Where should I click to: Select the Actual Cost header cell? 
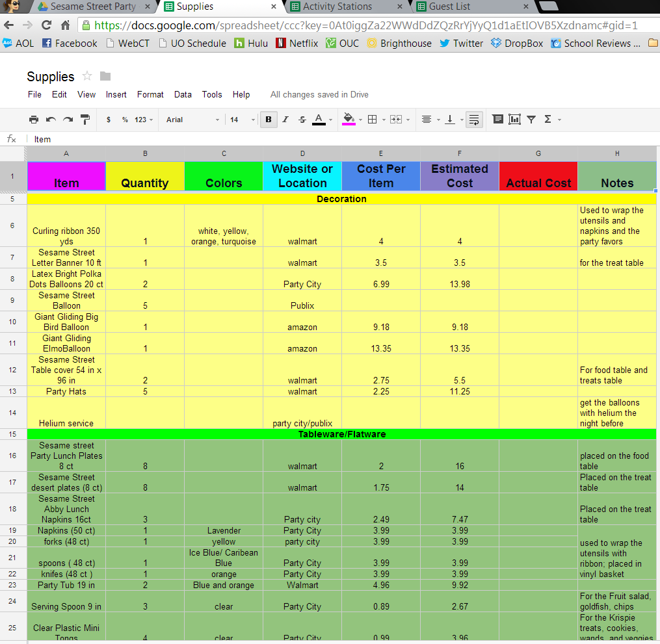pos(538,176)
